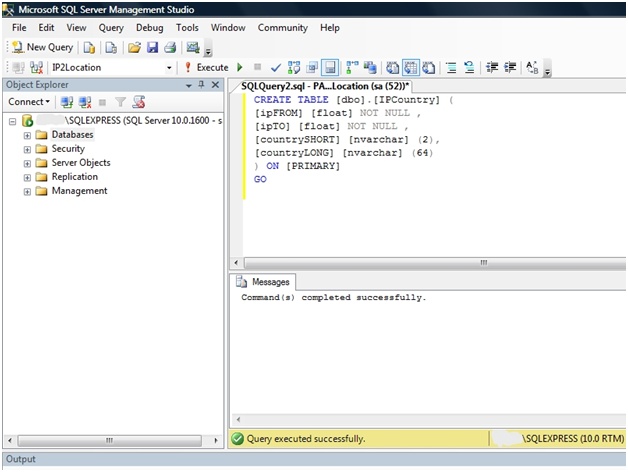The image size is (628, 472).
Task: Open the Connect dropdown in Object Explorer
Action: click(29, 102)
